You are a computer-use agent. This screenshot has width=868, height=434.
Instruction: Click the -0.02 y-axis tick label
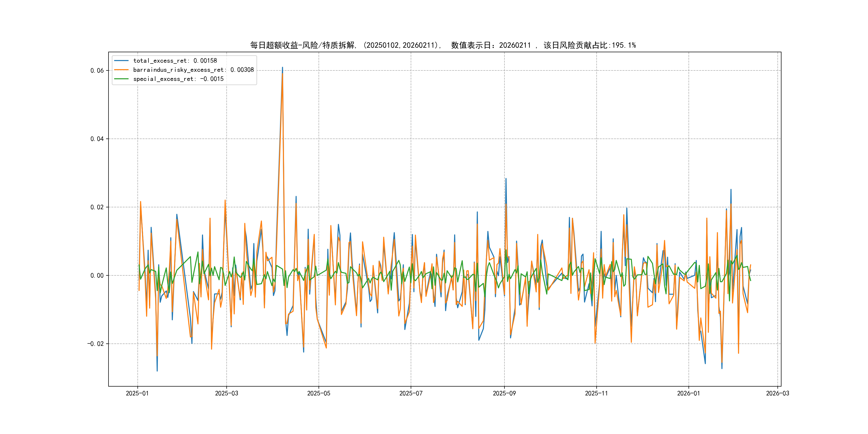(96, 344)
